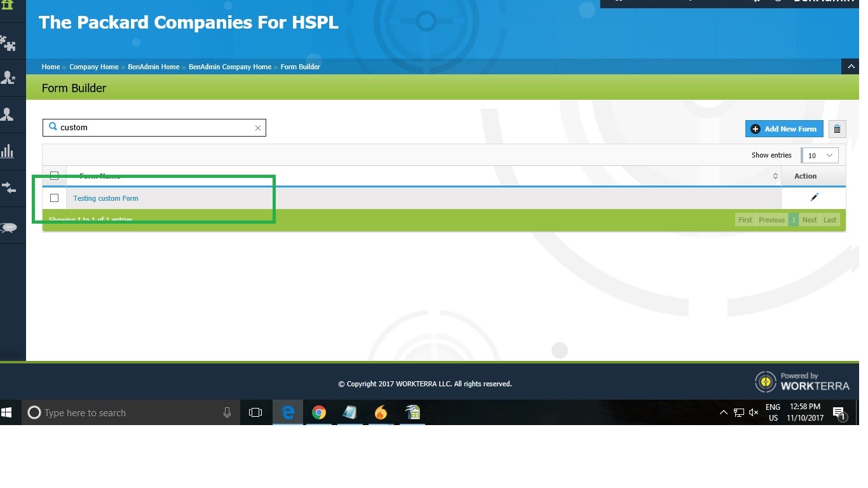Click the Next pagination button
This screenshot has width=868, height=488.
(810, 220)
